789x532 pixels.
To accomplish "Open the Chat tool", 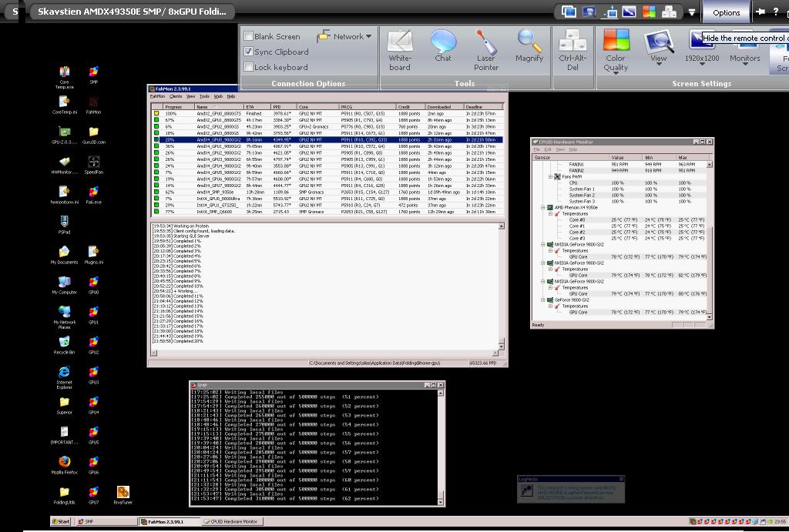I will tap(443, 49).
